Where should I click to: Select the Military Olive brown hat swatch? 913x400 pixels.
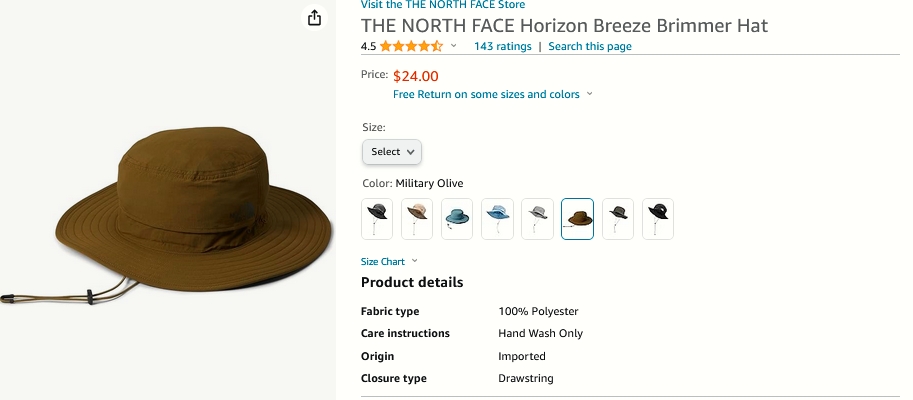click(578, 219)
